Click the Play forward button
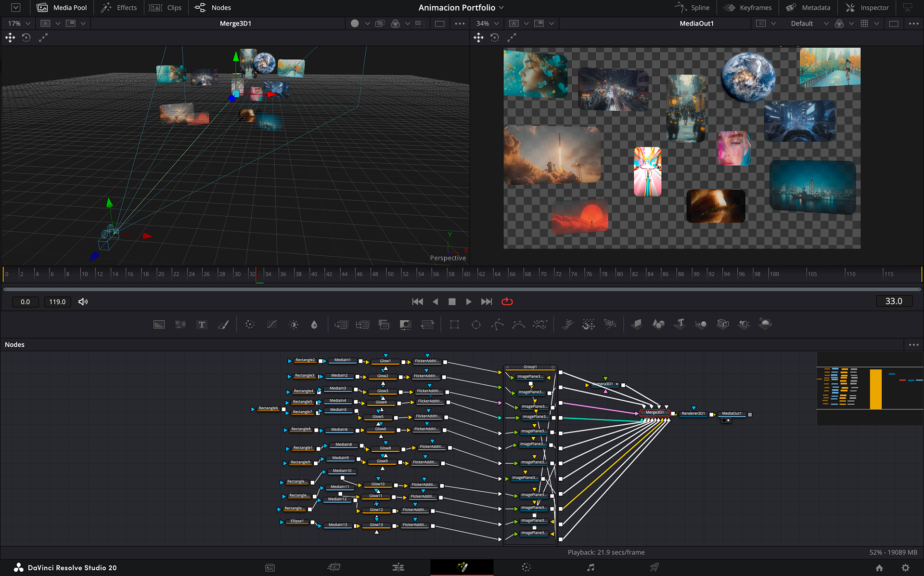The height and width of the screenshot is (576, 924). (468, 301)
